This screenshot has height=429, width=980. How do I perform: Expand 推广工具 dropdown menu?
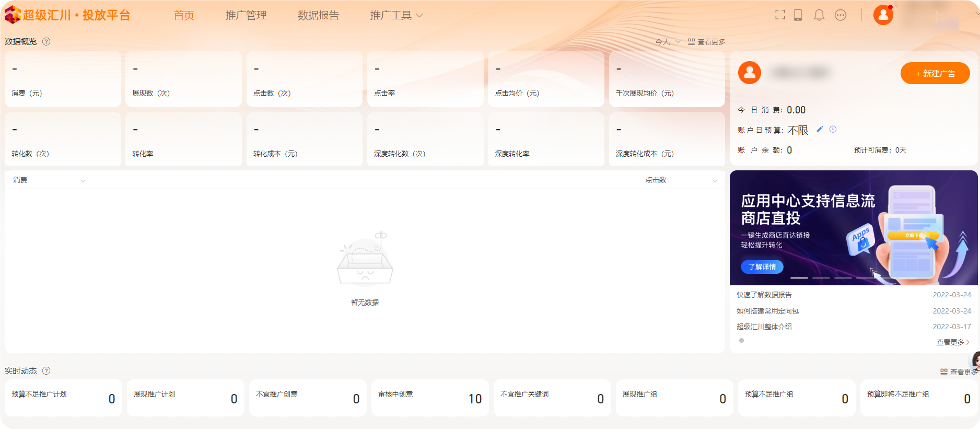pos(396,15)
